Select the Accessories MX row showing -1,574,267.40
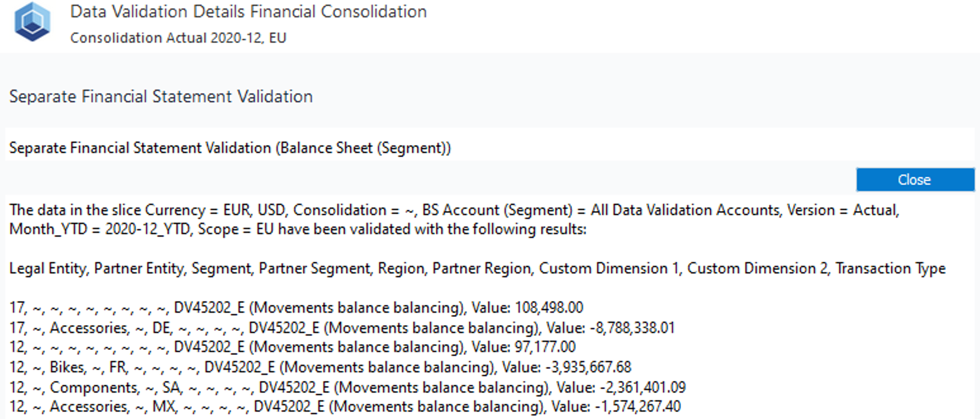This screenshot has height=419, width=980. pyautogui.click(x=344, y=406)
